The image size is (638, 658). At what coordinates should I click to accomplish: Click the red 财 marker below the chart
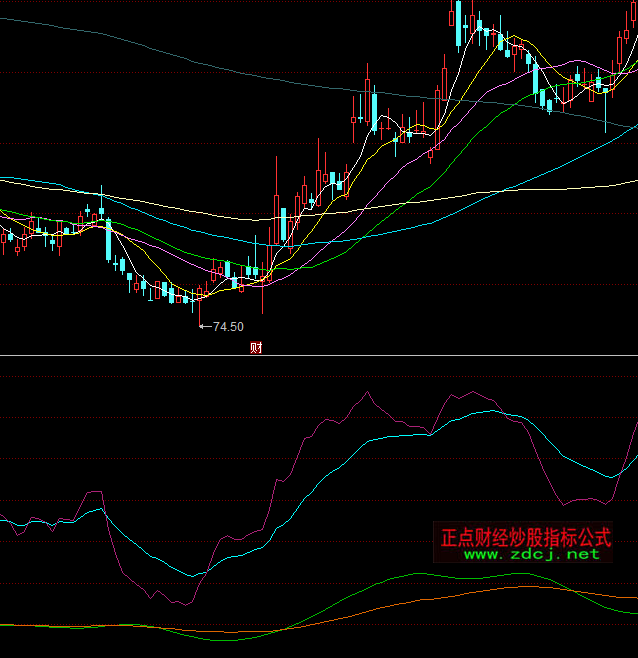pos(256,348)
